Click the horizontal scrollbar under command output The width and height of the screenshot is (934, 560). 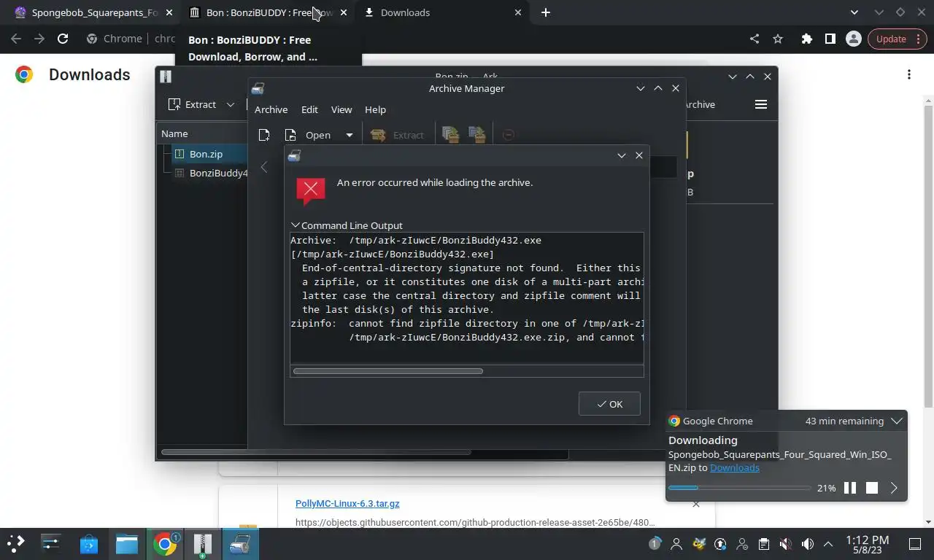(387, 371)
